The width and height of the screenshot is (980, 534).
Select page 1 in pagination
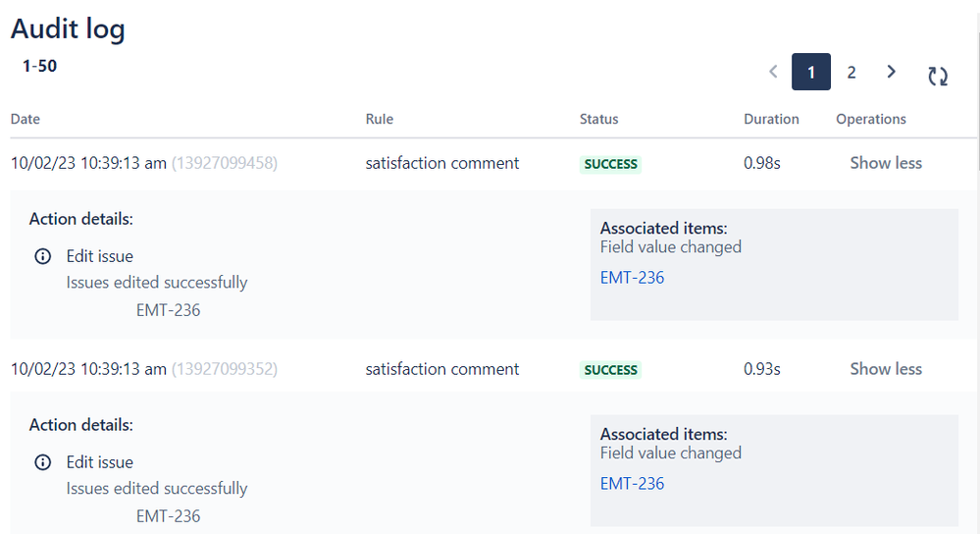point(810,72)
